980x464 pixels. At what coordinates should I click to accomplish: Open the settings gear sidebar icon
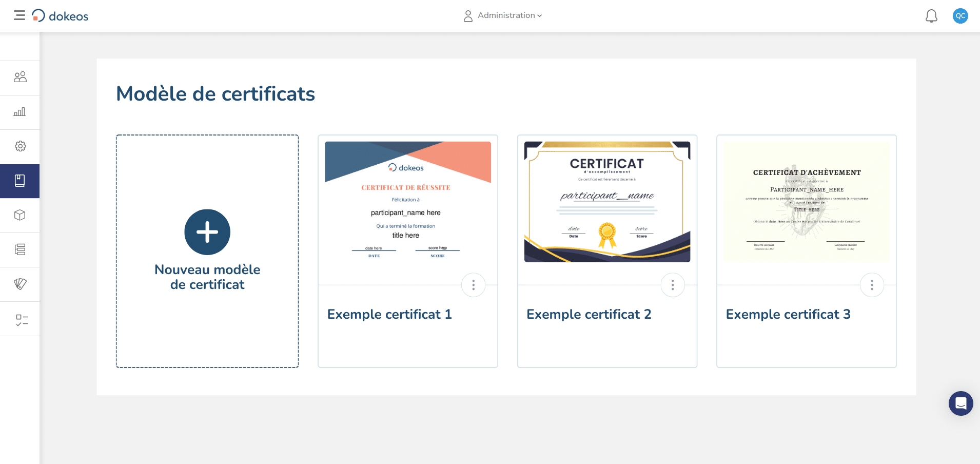point(20,146)
